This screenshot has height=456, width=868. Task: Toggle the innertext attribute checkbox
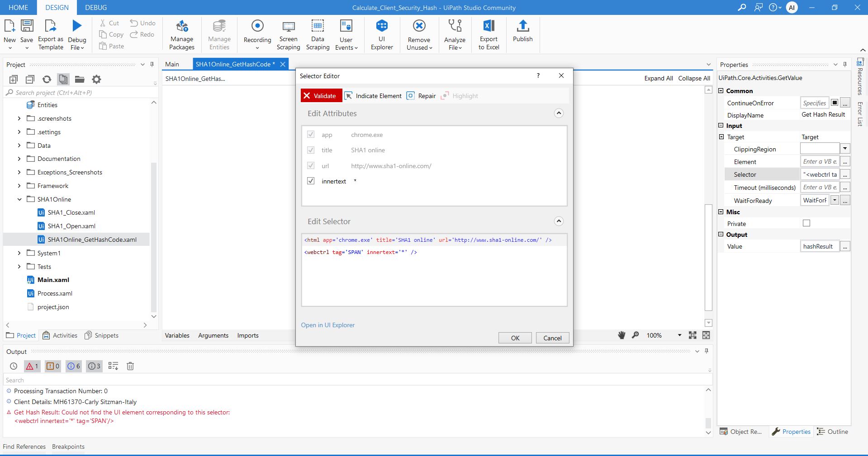(x=311, y=181)
